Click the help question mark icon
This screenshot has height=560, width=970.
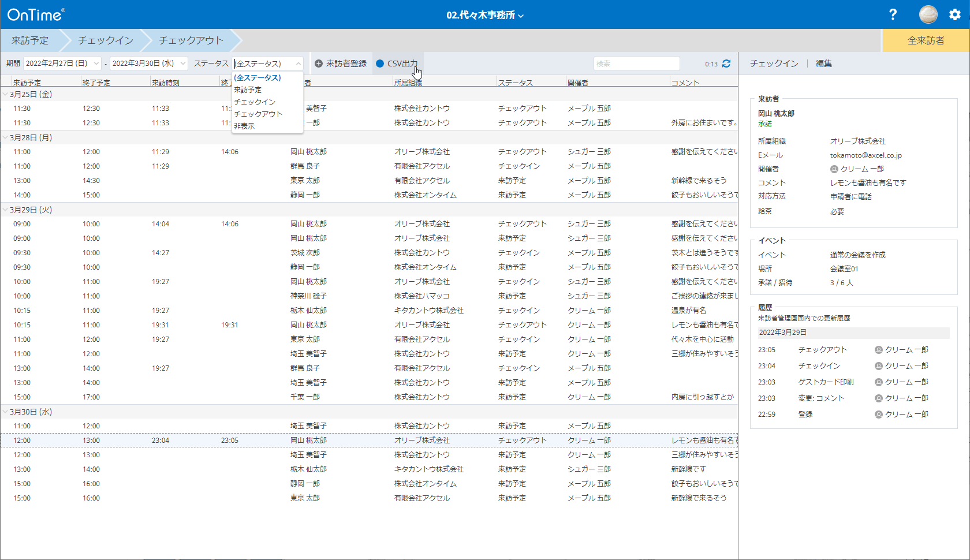tap(893, 14)
